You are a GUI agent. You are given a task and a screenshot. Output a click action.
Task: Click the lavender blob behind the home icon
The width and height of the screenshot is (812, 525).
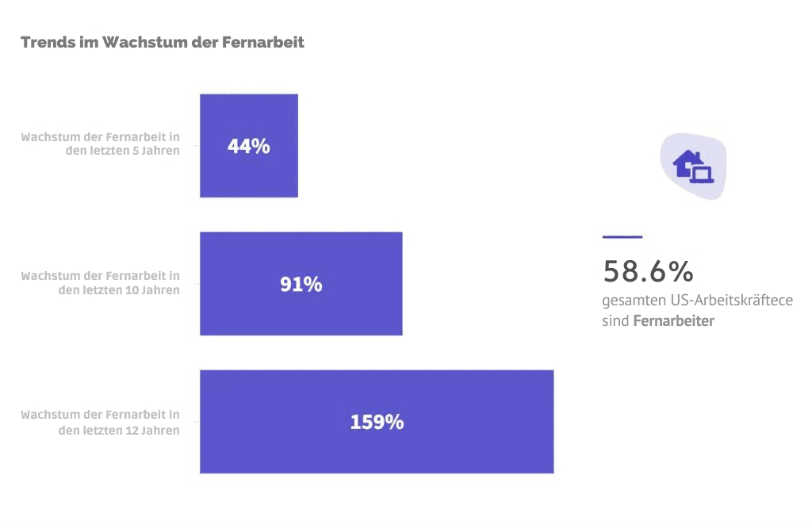(x=708, y=148)
